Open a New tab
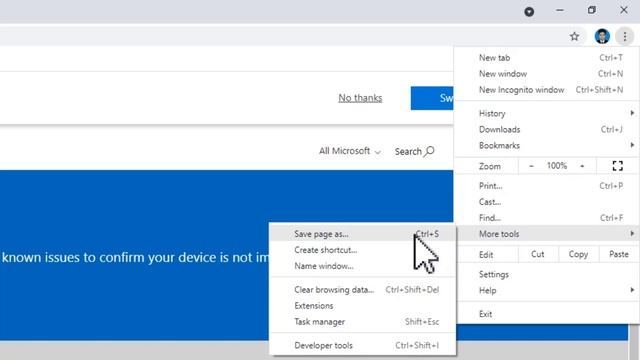640x360 pixels. pyautogui.click(x=547, y=58)
